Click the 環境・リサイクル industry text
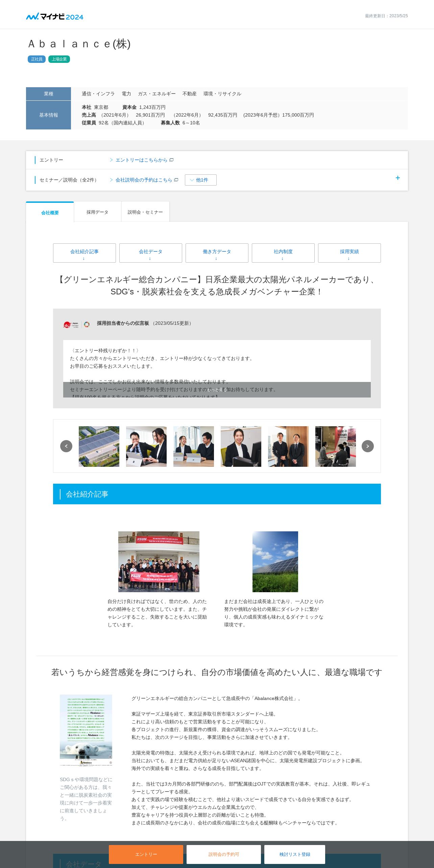The width and height of the screenshot is (434, 868). click(222, 94)
